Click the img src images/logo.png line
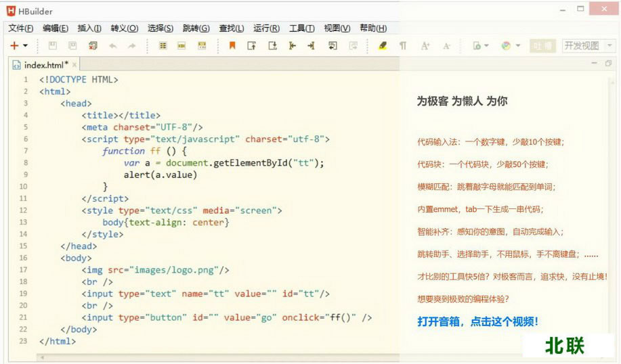The width and height of the screenshot is (621, 364). pyautogui.click(x=155, y=270)
